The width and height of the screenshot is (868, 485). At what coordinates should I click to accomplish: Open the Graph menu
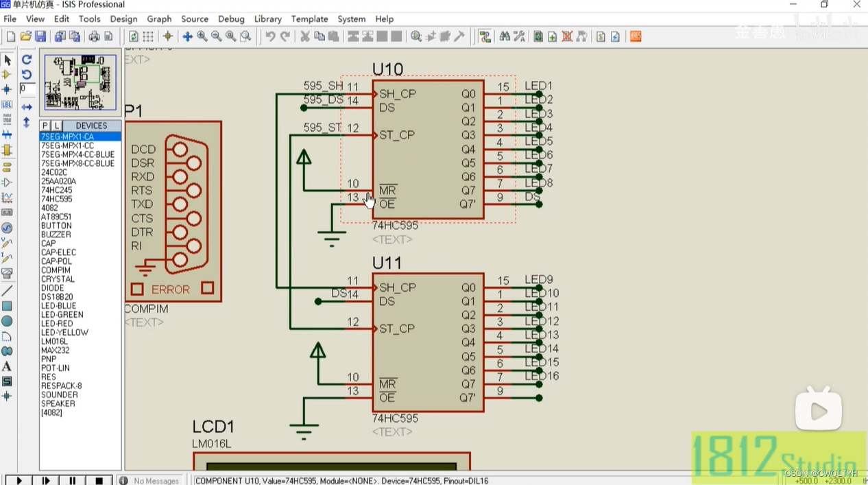point(159,19)
